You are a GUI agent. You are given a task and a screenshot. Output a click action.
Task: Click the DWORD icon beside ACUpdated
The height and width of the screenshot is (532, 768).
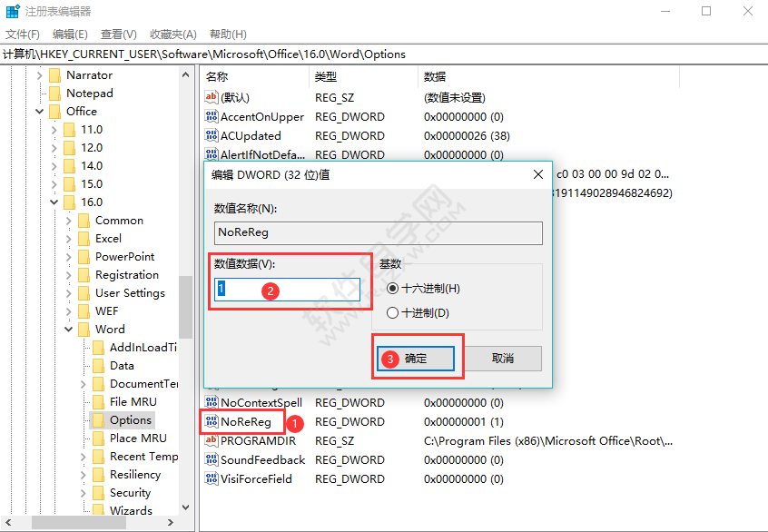click(x=209, y=135)
